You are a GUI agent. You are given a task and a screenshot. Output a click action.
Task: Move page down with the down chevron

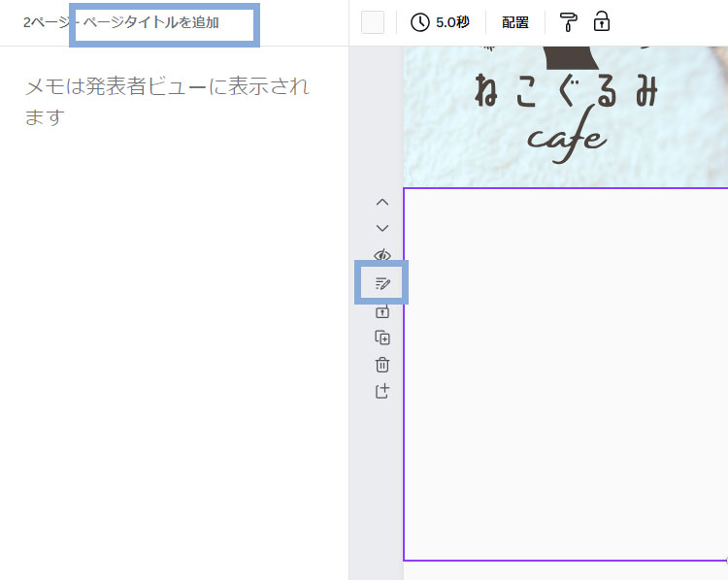coord(382,228)
